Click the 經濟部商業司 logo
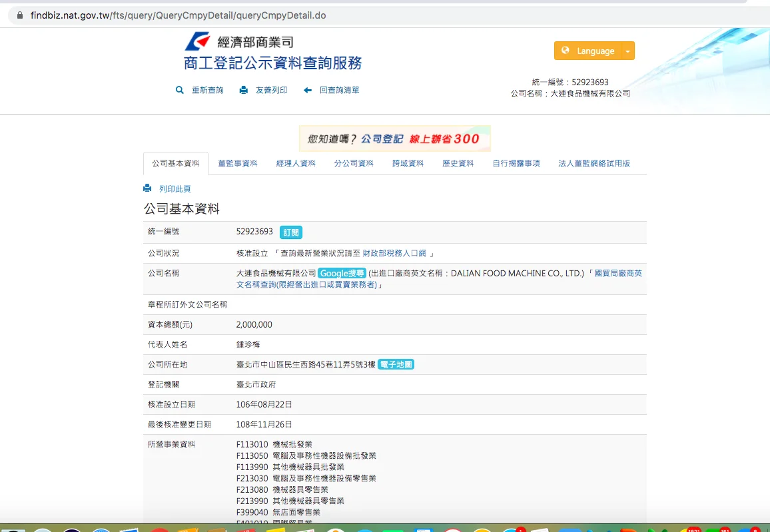Screen dimensions: 770x532 (197, 42)
